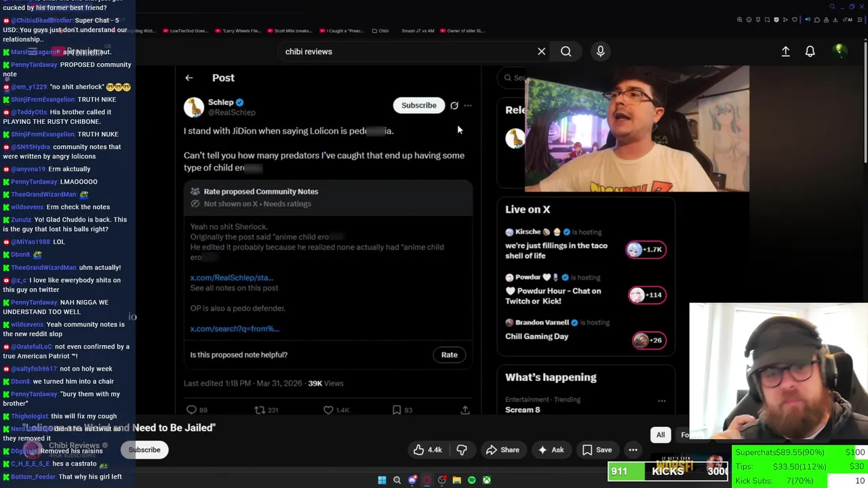Open the YouTube create/upload icon

click(785, 52)
